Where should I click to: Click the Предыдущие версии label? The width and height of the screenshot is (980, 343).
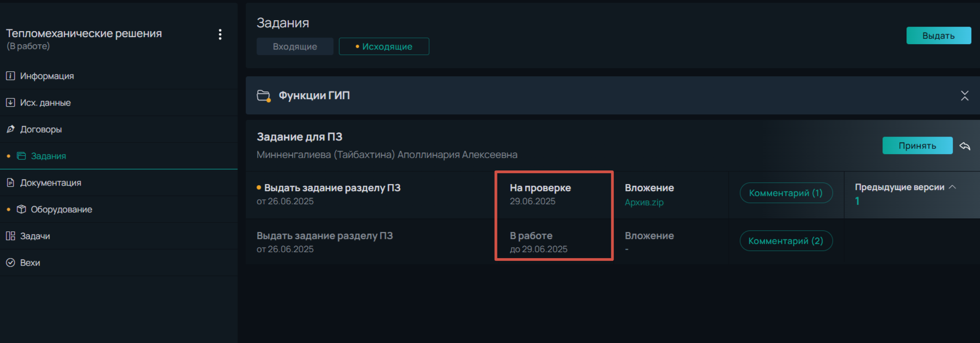point(899,187)
